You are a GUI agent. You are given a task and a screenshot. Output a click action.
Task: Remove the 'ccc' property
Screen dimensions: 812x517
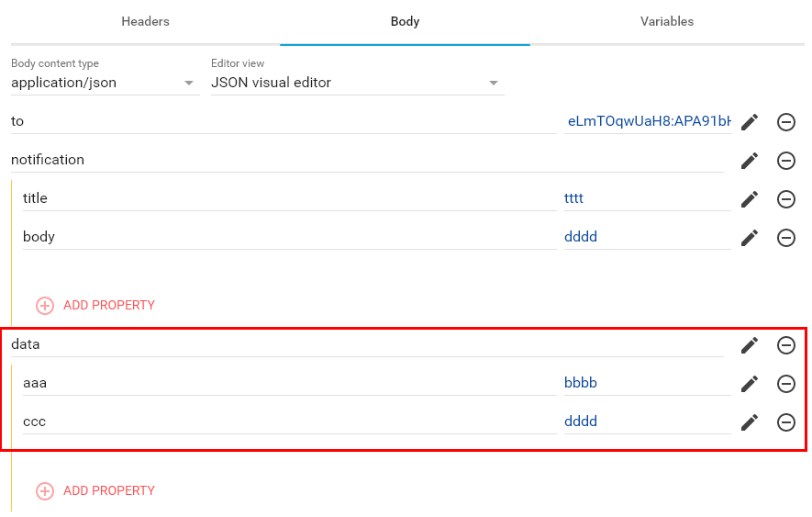pyautogui.click(x=786, y=422)
